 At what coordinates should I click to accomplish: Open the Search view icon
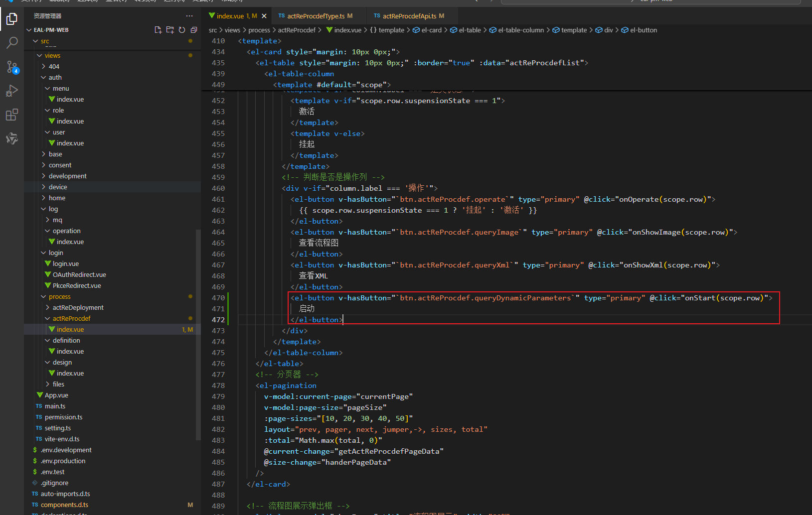12,43
